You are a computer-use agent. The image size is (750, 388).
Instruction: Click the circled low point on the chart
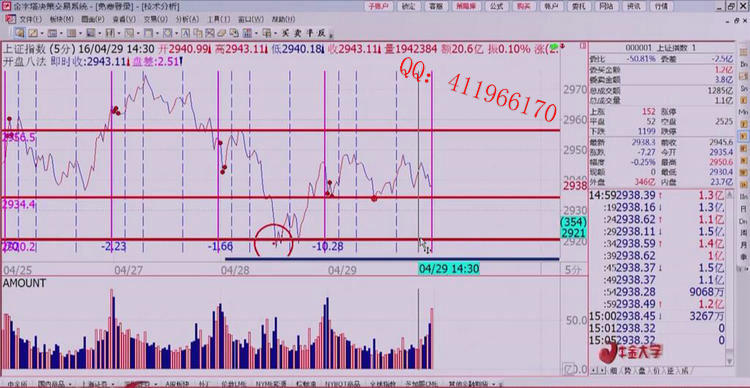[x=274, y=241]
